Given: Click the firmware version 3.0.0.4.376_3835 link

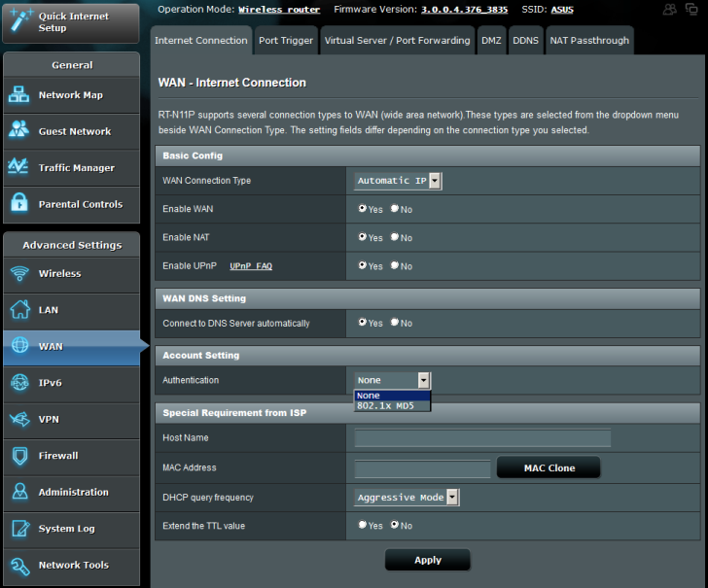Looking at the screenshot, I should [x=464, y=10].
